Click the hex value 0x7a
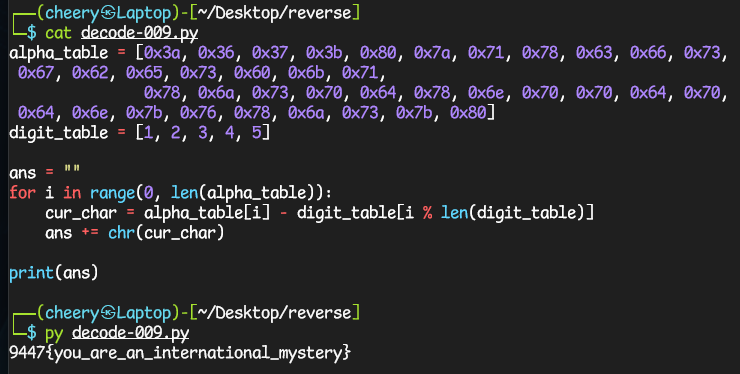Viewport: 740px width, 374px height. [432, 52]
